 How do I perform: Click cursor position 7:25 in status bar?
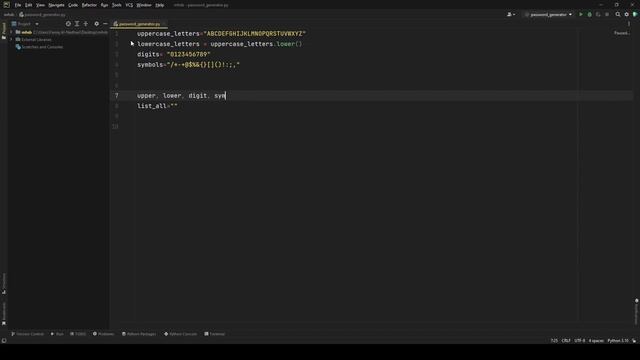pos(554,340)
